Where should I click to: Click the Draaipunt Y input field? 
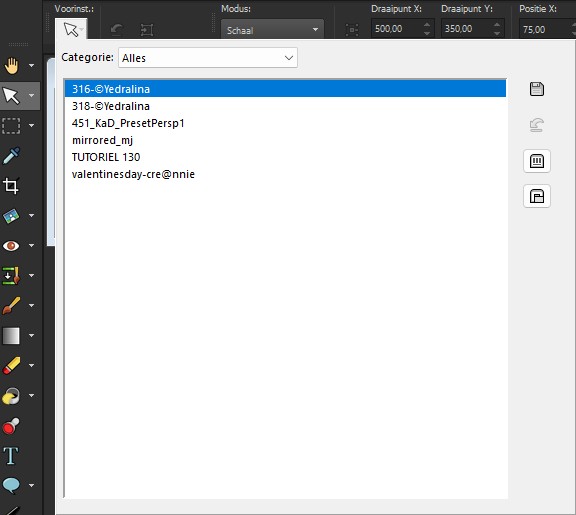[x=467, y=29]
